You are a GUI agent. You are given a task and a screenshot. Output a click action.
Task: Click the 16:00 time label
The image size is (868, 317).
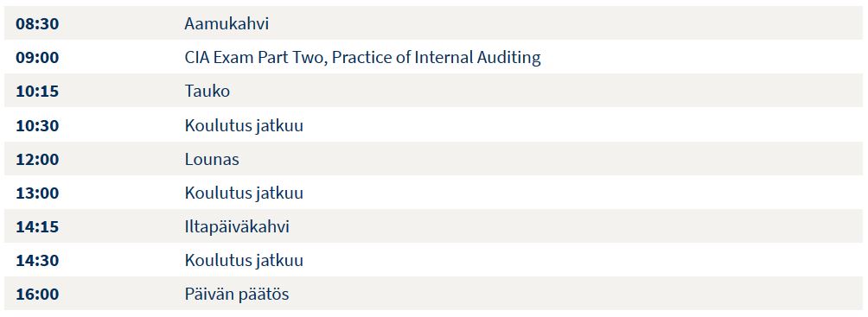click(37, 295)
